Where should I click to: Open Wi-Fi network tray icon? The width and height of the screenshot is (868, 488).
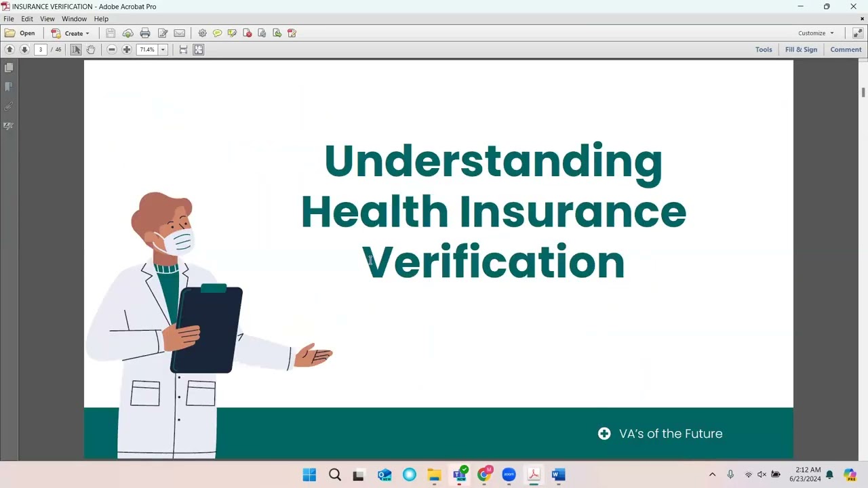coord(749,474)
